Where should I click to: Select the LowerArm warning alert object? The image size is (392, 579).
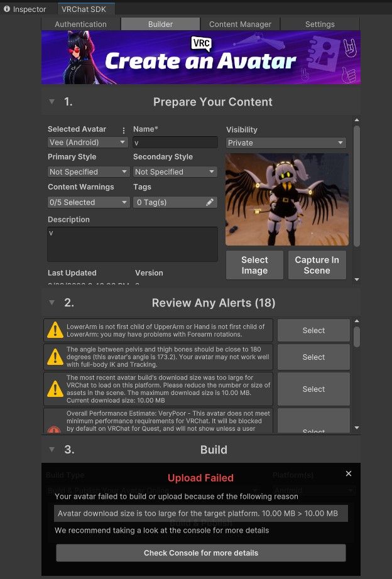(313, 330)
